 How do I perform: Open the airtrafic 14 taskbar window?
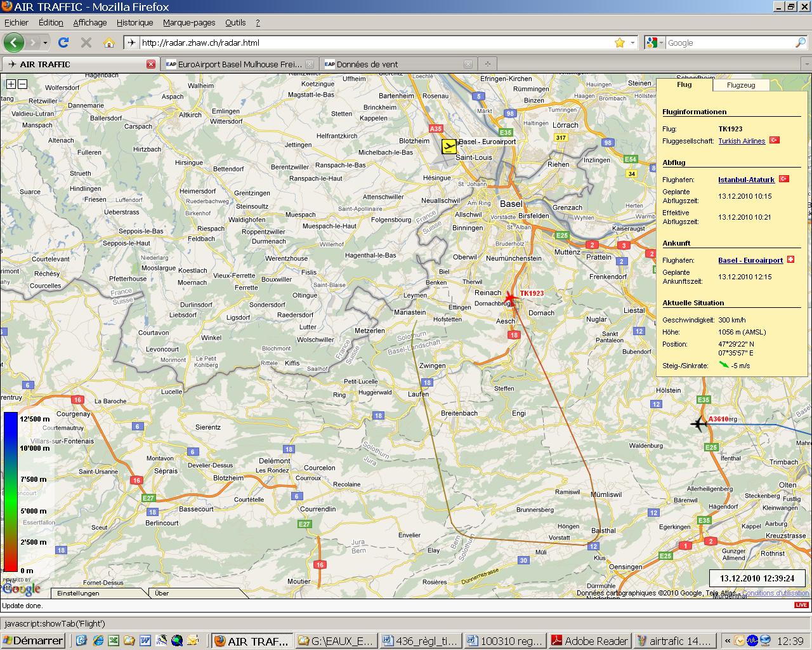point(675,640)
